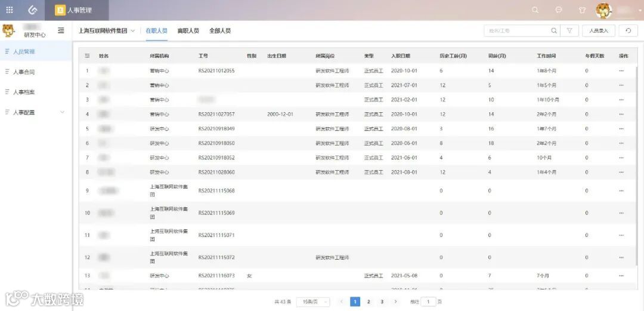This screenshot has width=644, height=311.
Task: Click the 工作时间 column header
Action: click(x=546, y=56)
